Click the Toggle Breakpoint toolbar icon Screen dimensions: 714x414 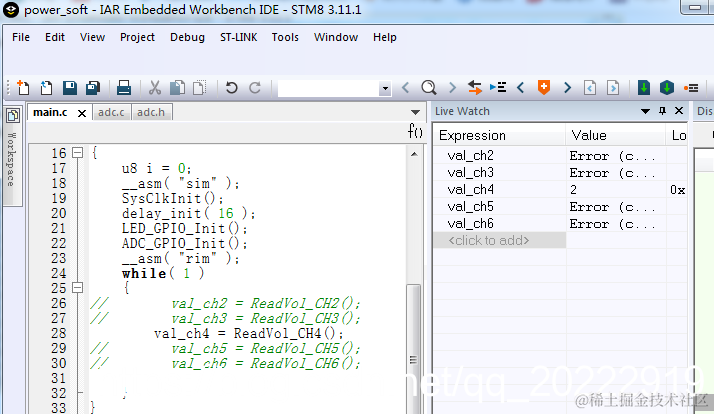click(691, 87)
